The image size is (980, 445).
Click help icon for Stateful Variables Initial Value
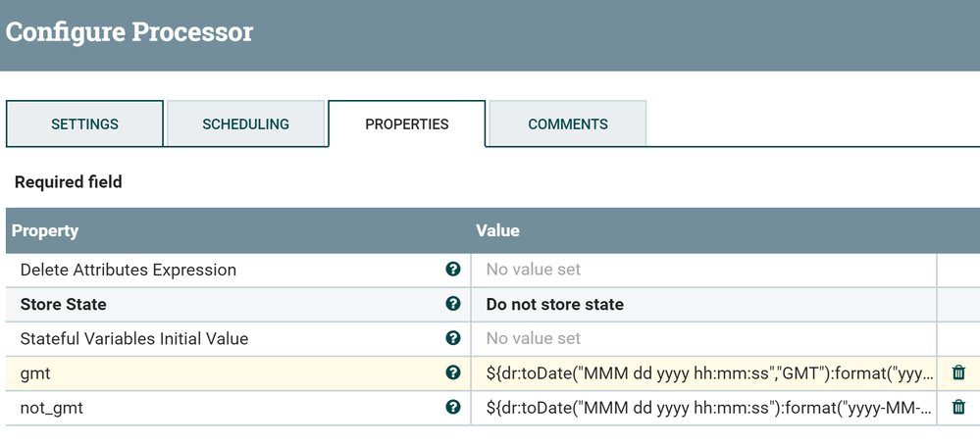pos(453,338)
